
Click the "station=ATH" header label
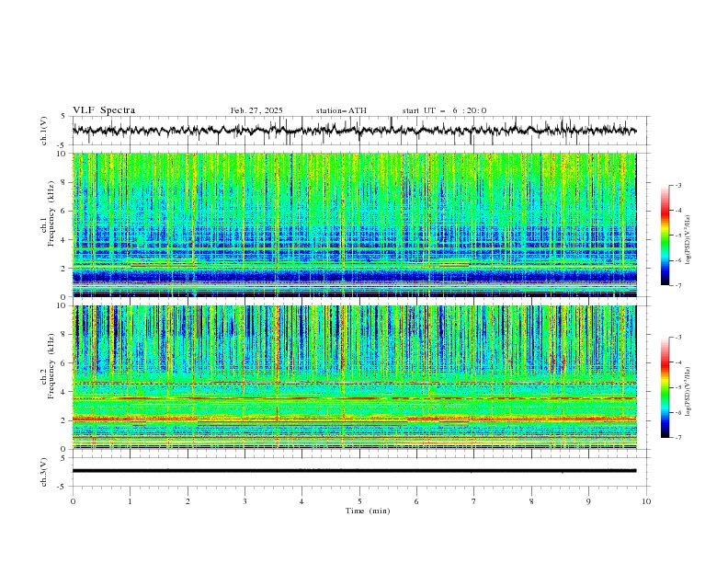pyautogui.click(x=341, y=110)
